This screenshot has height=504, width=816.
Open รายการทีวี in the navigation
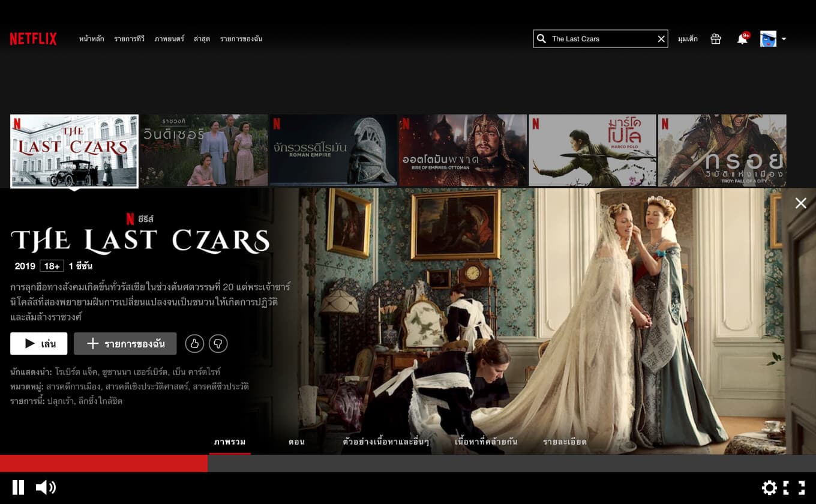[130, 39]
